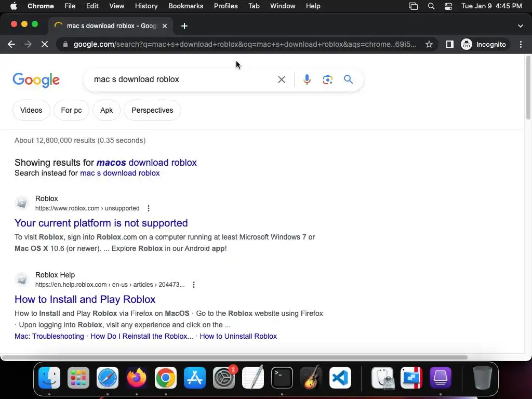Open a new tab with the plus button

[184, 26]
